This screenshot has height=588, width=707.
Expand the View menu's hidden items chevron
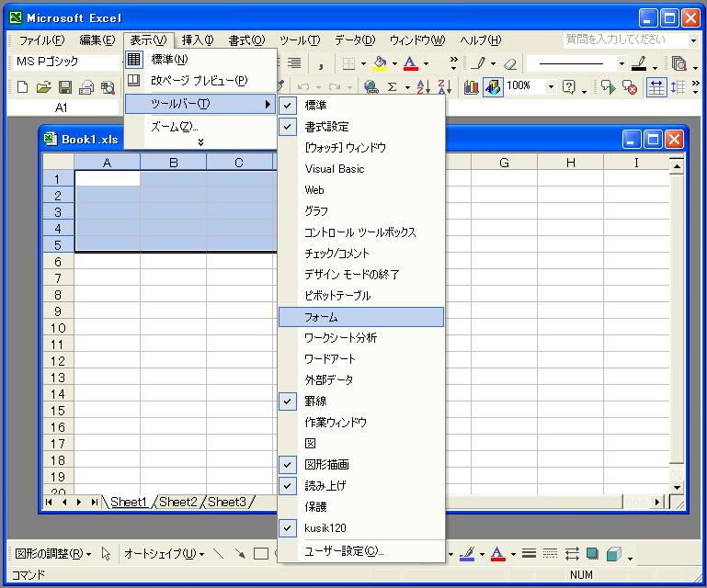pyautogui.click(x=200, y=142)
